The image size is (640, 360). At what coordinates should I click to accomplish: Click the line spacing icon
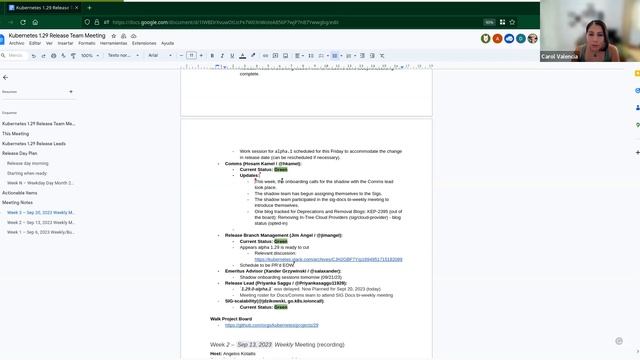[311, 56]
